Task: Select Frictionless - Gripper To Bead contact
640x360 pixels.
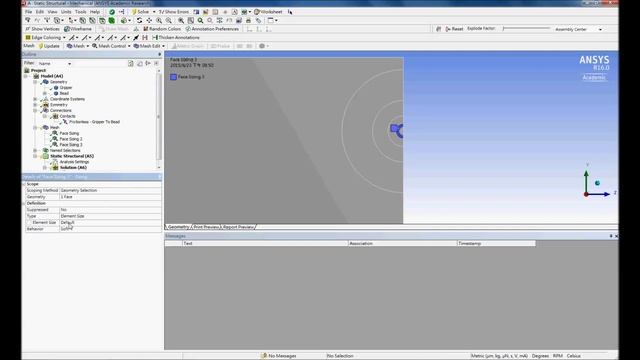Action: 94,122
